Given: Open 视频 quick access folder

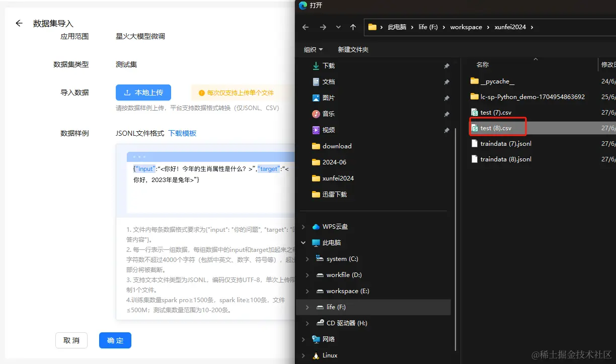Looking at the screenshot, I should pyautogui.click(x=329, y=130).
